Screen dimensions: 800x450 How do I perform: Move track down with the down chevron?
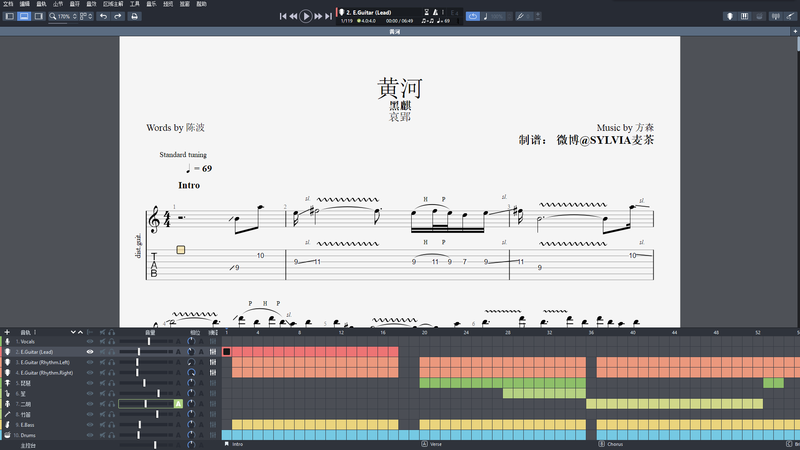(x=73, y=332)
